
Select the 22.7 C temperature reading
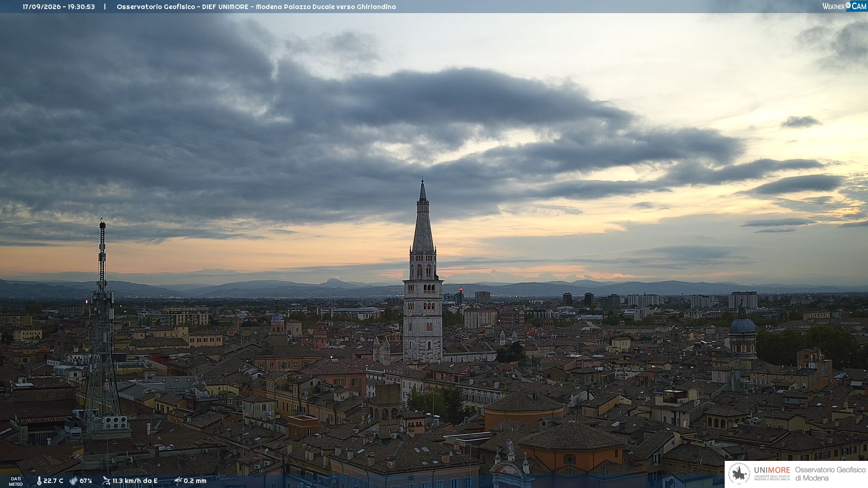53,481
